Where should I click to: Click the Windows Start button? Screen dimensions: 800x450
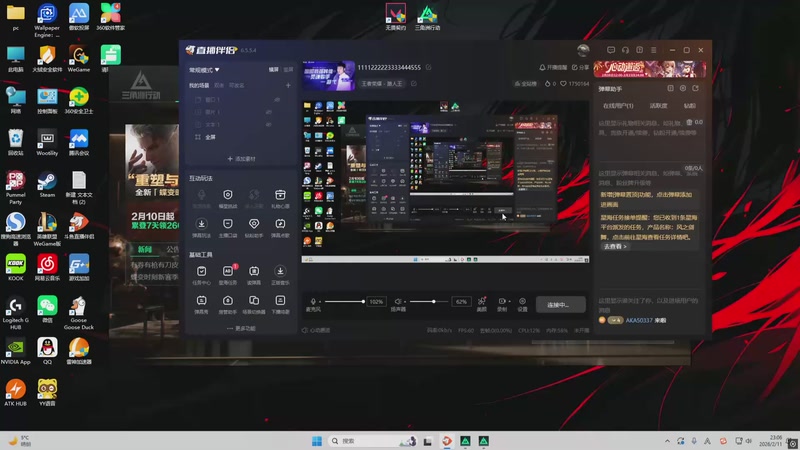[317, 441]
